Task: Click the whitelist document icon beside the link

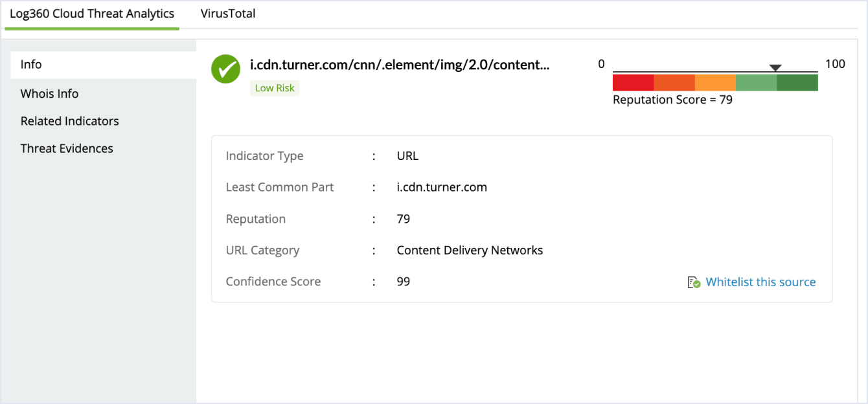Action: pyautogui.click(x=692, y=282)
